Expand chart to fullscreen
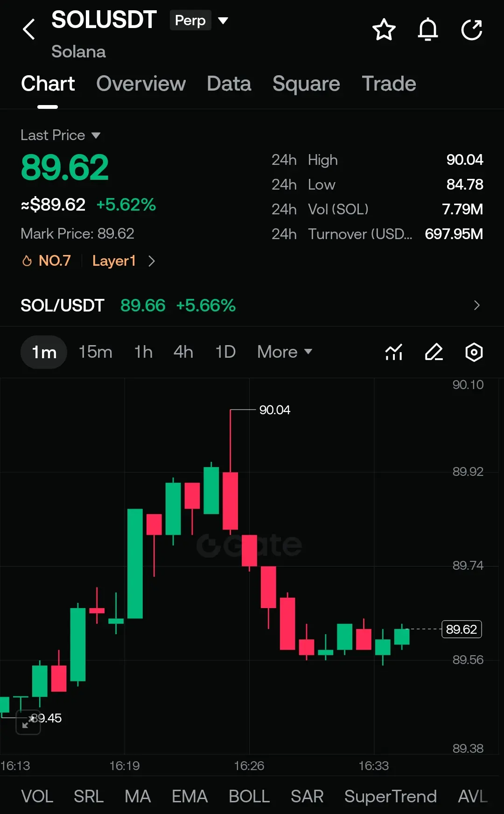The width and height of the screenshot is (504, 814). click(x=28, y=722)
